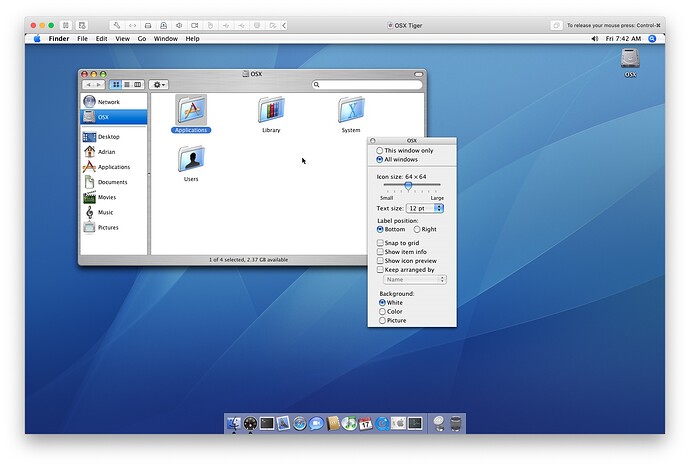Enable the Snap to grid checkbox
This screenshot has height=466, width=690.
pos(380,243)
